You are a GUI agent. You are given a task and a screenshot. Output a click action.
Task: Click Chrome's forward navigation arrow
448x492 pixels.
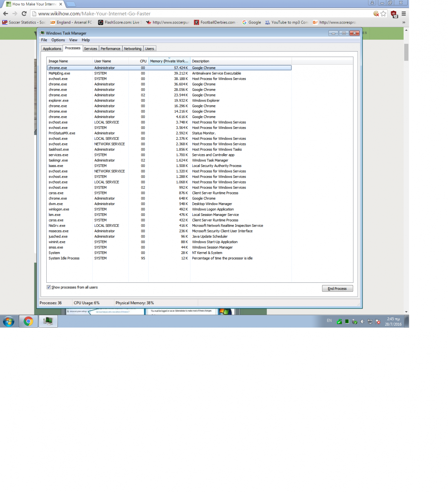(x=15, y=13)
